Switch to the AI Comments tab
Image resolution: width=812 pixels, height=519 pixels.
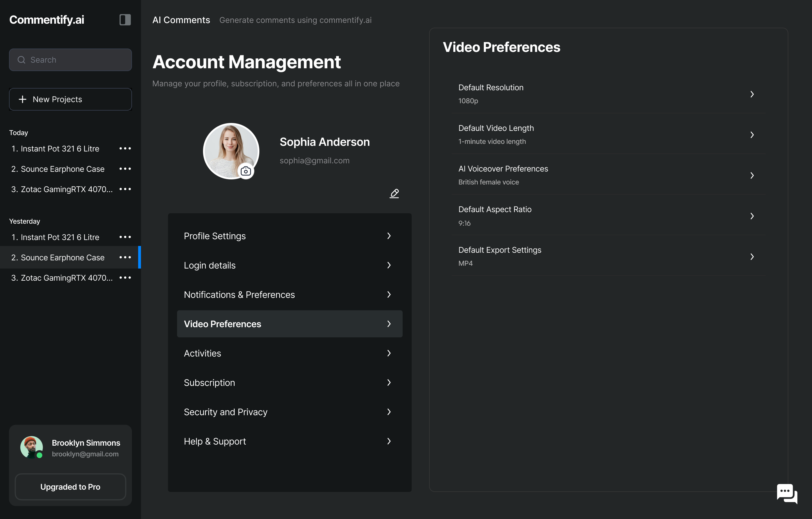181,20
